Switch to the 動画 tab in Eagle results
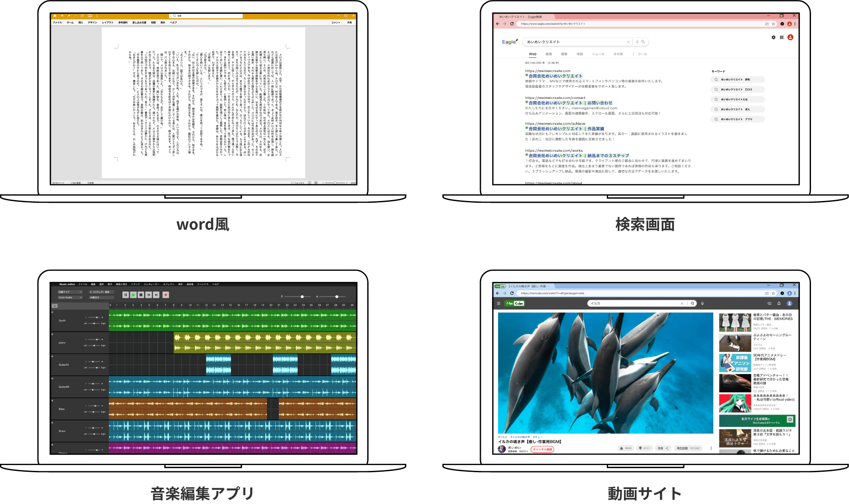Viewport: 849px width, 504px height. pos(549,54)
